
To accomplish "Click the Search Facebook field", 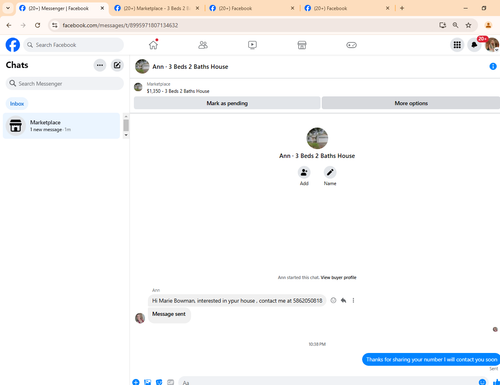I will (x=73, y=45).
